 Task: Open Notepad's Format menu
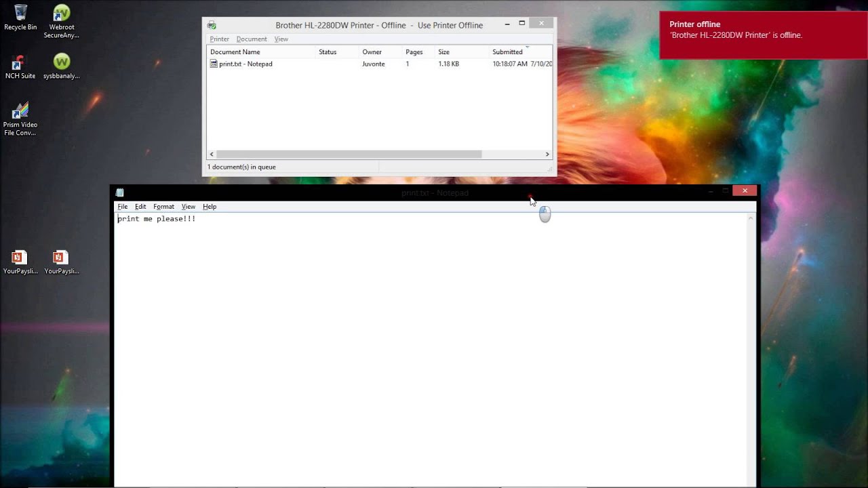click(x=163, y=207)
